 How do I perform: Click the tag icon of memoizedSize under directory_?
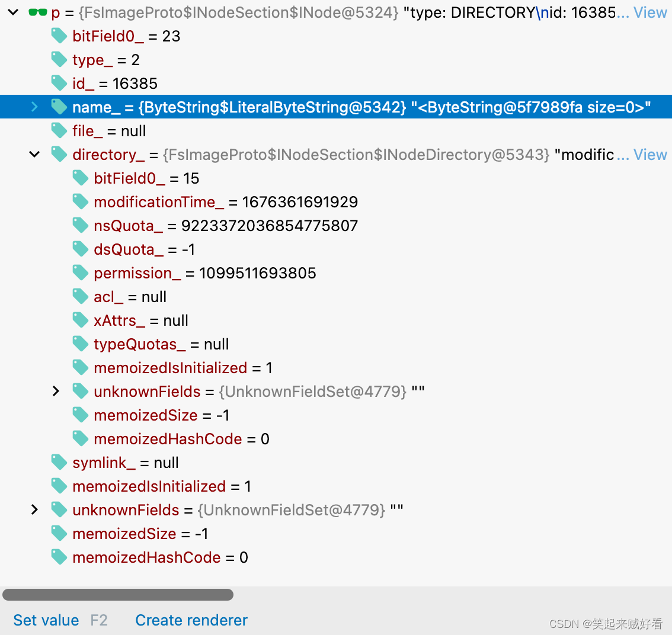click(81, 415)
